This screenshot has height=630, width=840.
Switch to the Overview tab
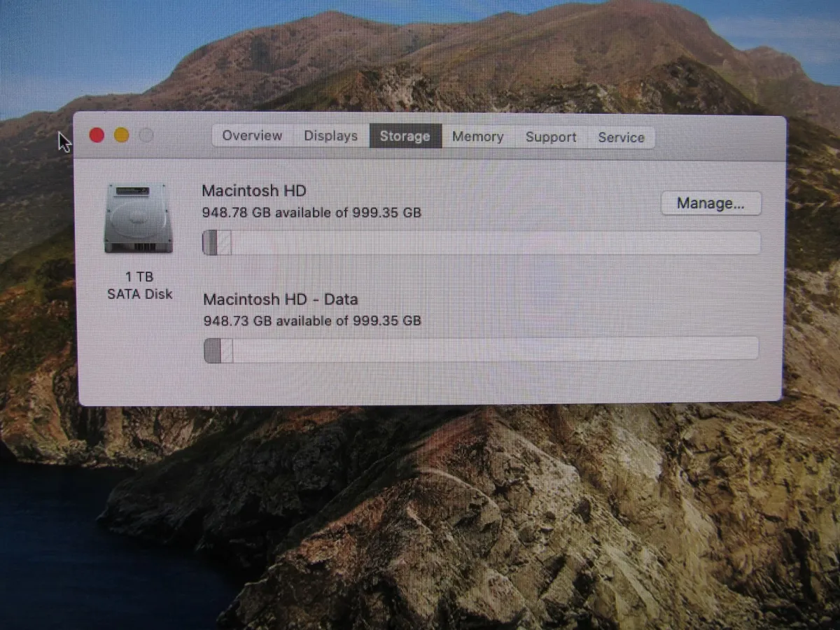(251, 136)
